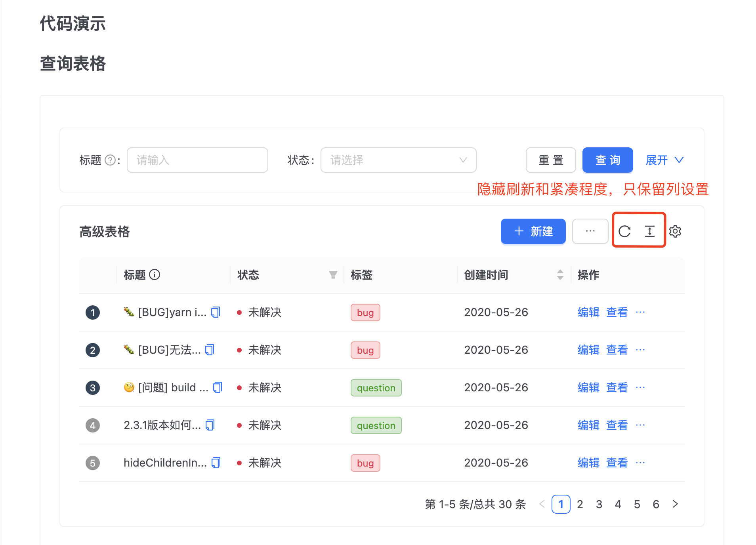This screenshot has width=756, height=545.
Task: Open the filter icon on 状态 column
Action: [333, 274]
